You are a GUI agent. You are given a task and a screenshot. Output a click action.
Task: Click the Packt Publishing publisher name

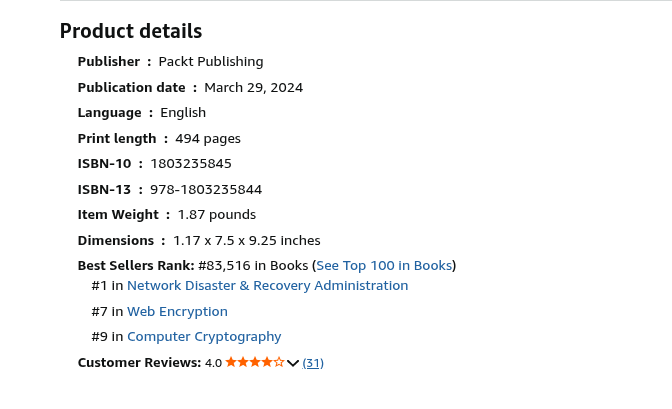tap(211, 61)
